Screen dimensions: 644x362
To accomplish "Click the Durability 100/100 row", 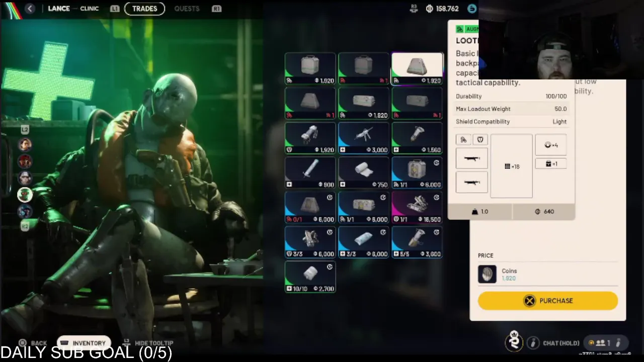I will click(x=511, y=96).
